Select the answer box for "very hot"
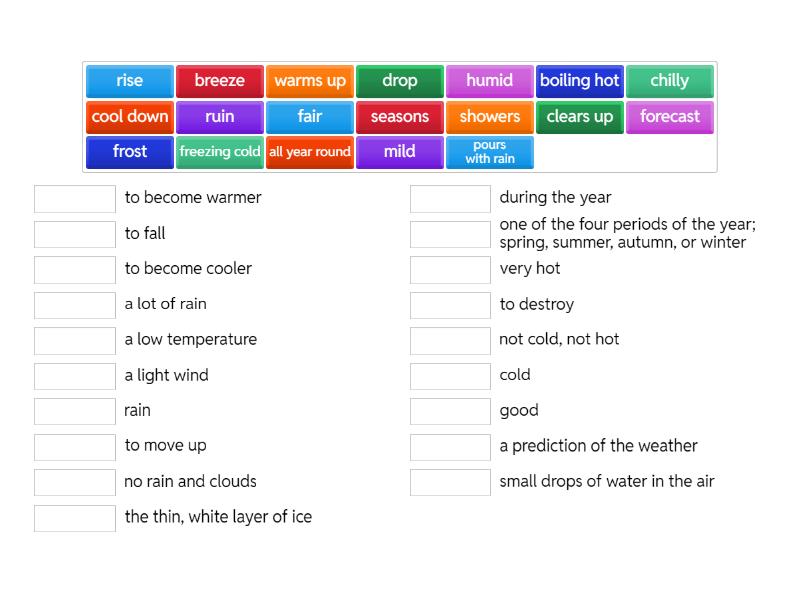 point(450,269)
